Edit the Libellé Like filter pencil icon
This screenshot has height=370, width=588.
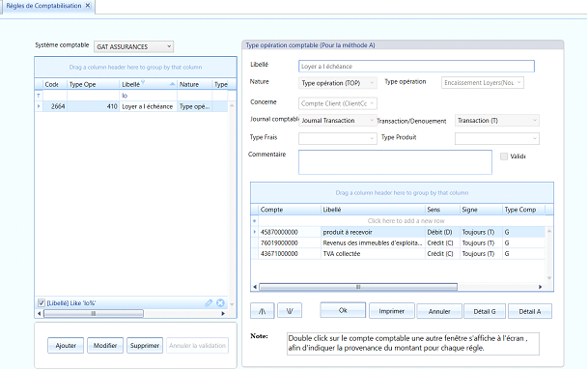click(x=209, y=302)
